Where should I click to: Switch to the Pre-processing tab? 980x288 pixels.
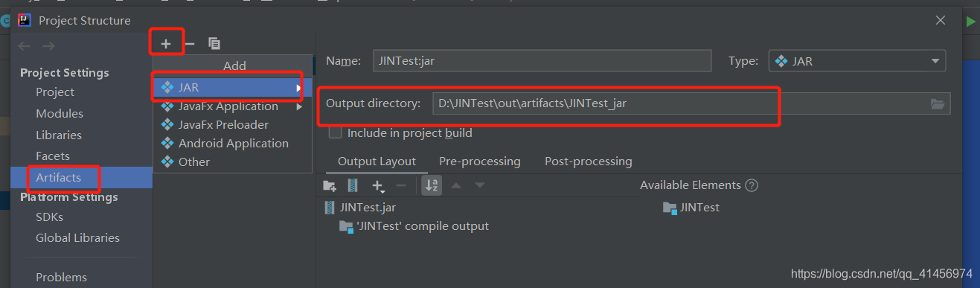point(480,161)
